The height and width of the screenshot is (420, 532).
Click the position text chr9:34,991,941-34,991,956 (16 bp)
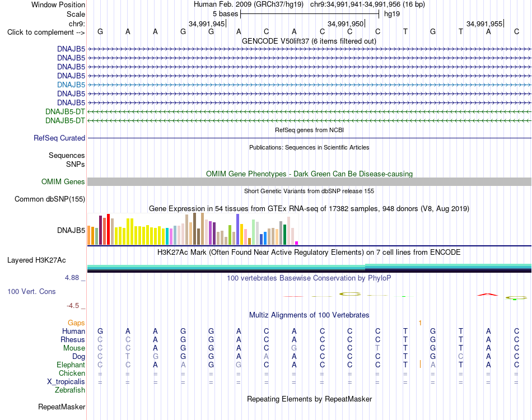point(367,4)
